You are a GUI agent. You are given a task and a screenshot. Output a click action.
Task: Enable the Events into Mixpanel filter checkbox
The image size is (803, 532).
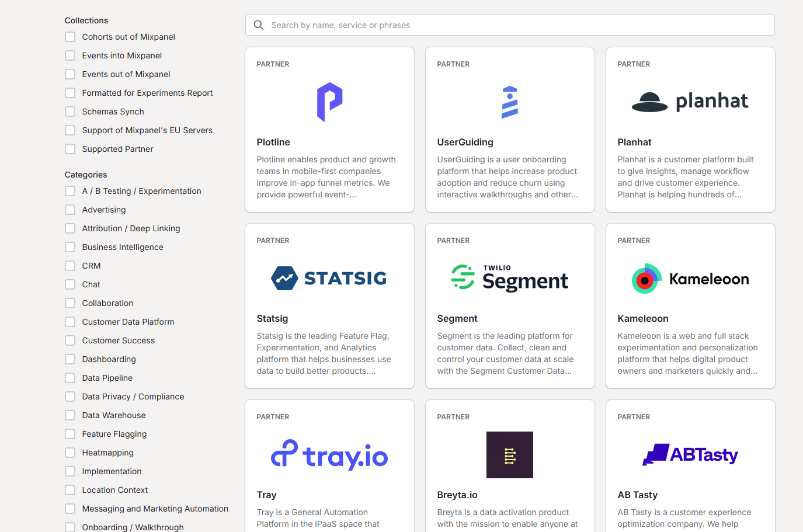tap(70, 55)
